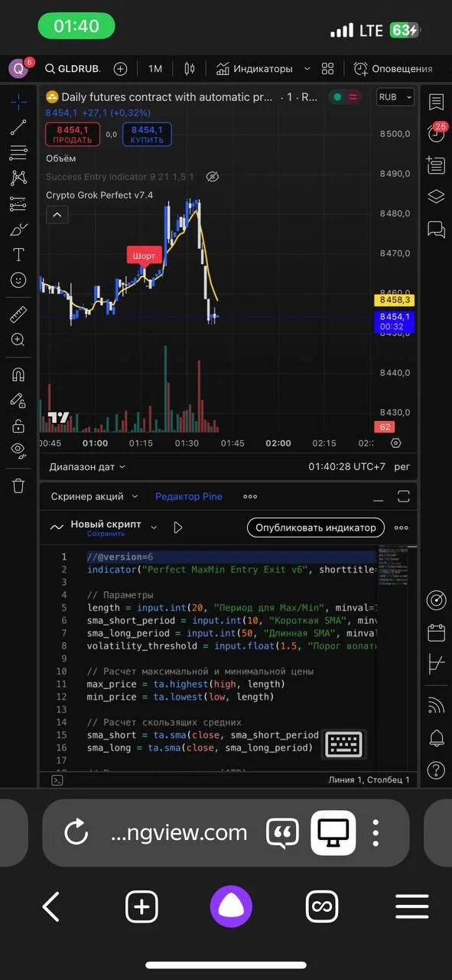Open the calendar panel on right sidebar
Viewport: 452px width, 980px height.
point(436,632)
